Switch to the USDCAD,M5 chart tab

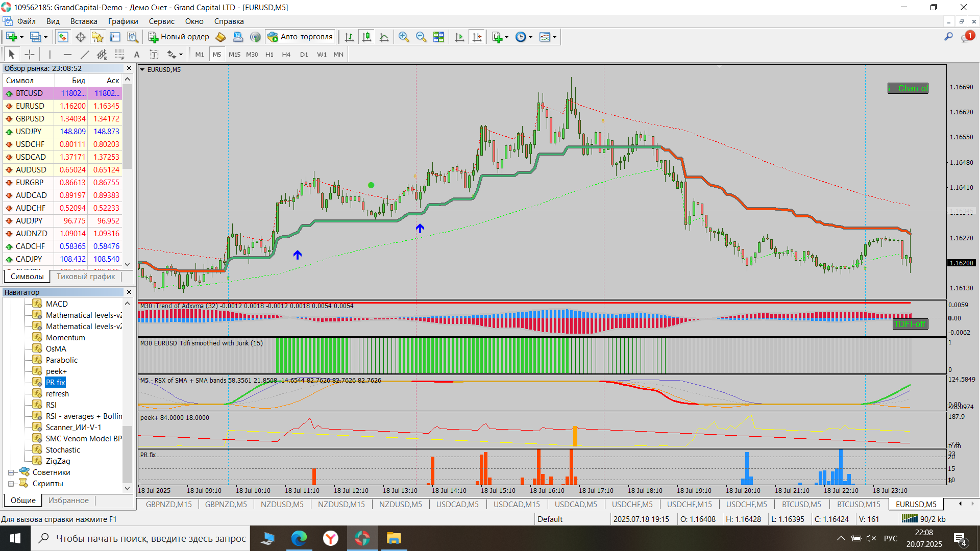[x=457, y=505]
